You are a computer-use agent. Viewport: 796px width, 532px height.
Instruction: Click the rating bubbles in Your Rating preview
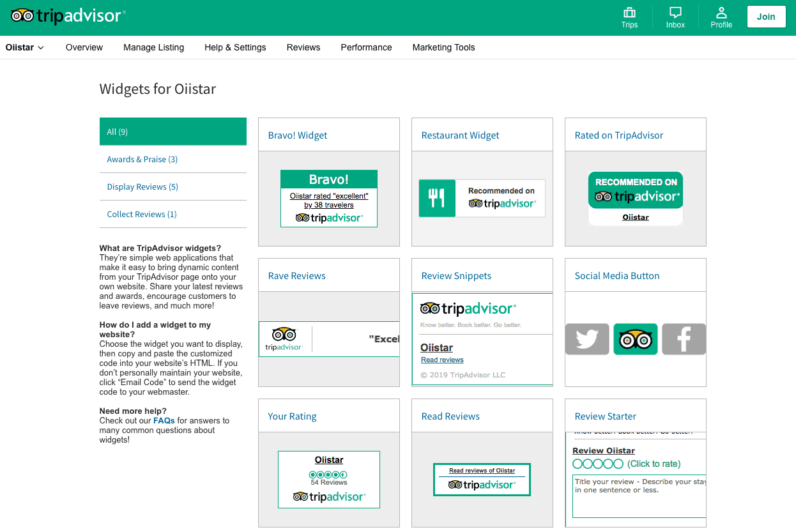coord(328,475)
